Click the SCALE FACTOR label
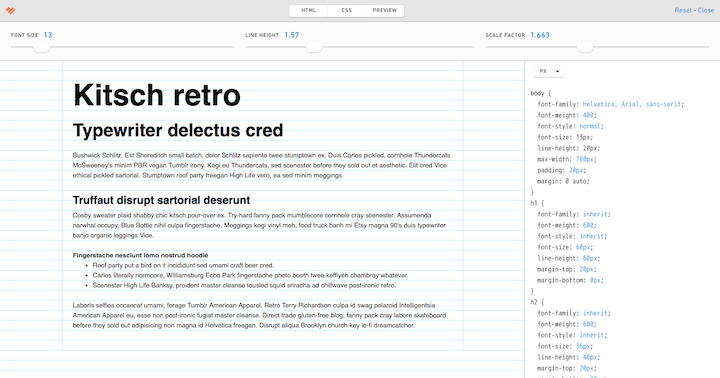This screenshot has height=378, width=720. 505,35
